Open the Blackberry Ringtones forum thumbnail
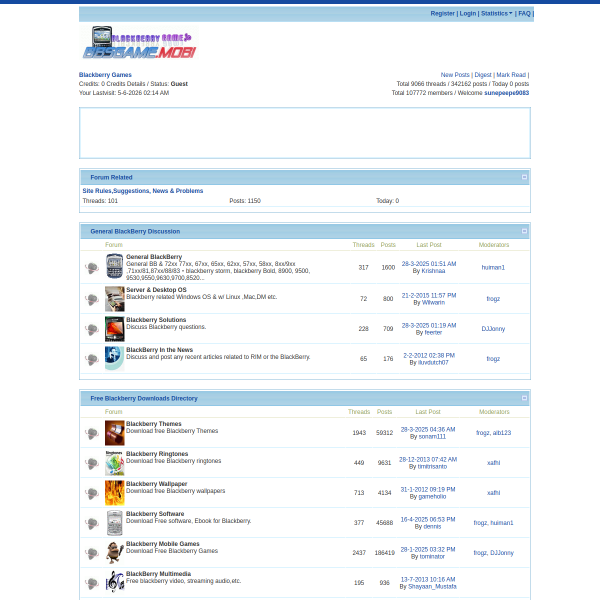Screen dimensions: 600x600 114,463
